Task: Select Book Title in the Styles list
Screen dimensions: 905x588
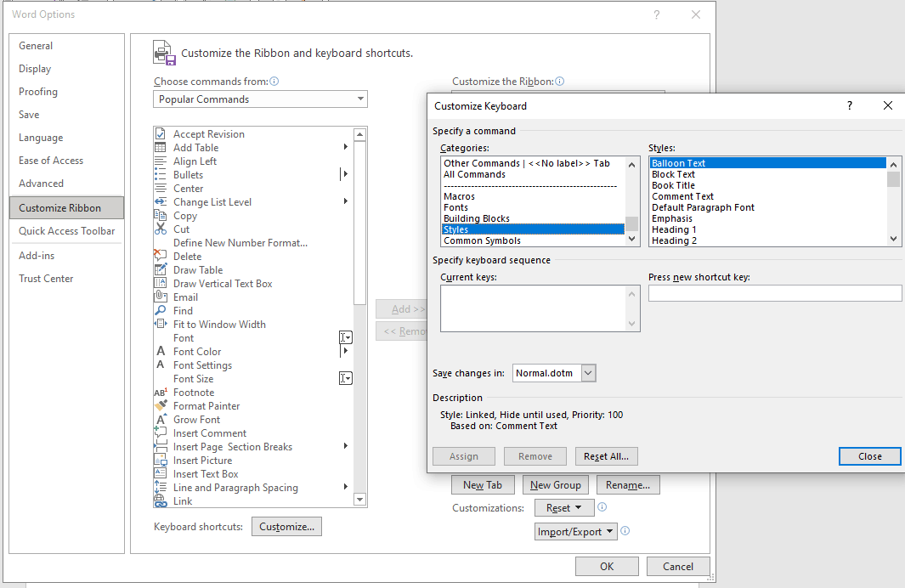Action: tap(767, 185)
